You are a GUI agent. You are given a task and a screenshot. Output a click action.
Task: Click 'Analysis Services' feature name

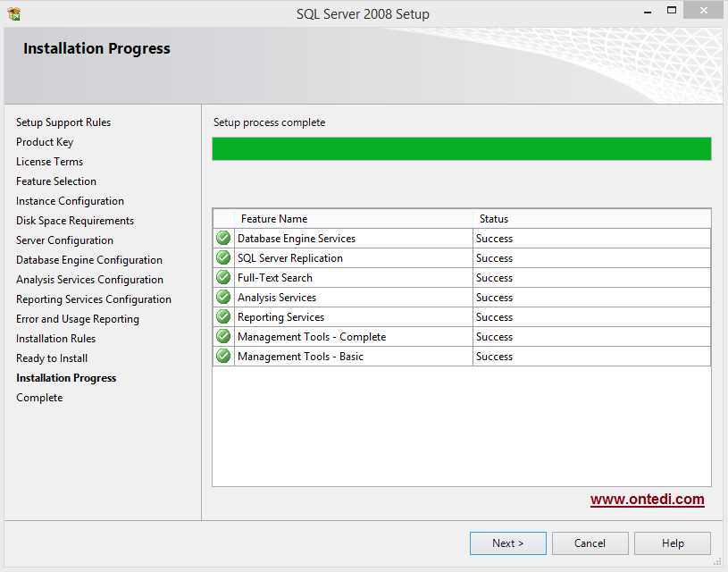point(277,298)
